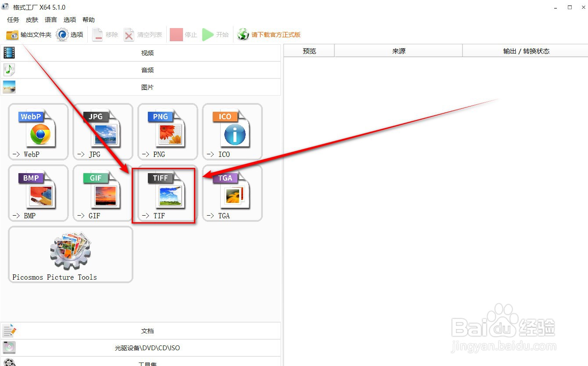Open the 皮肤 menu

click(32, 20)
